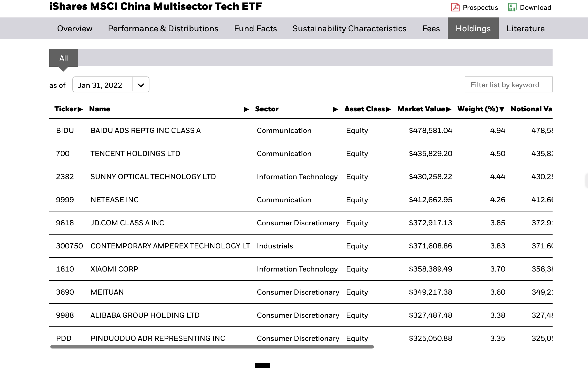Select the BIDU ticker cell

(65, 130)
